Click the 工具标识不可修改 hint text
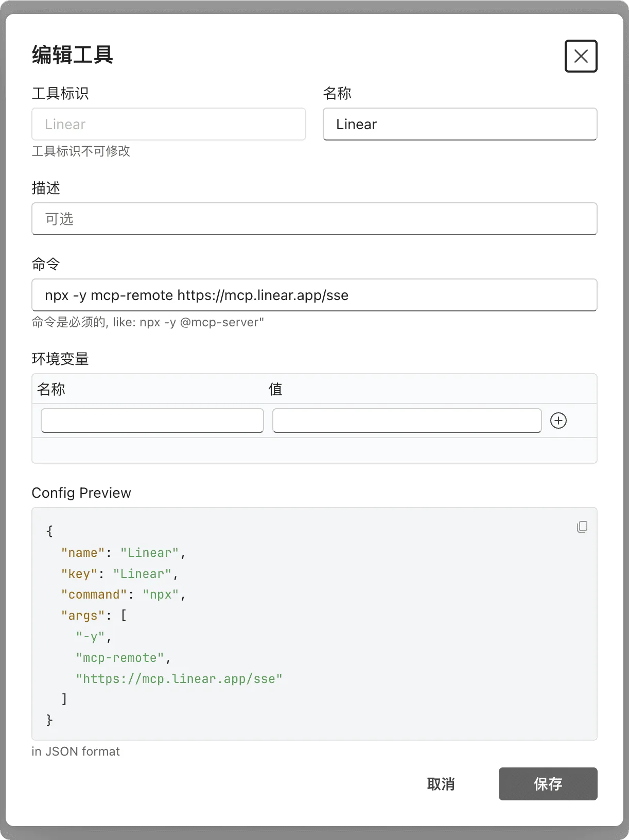Viewport: 629px width, 840px height. (x=81, y=151)
